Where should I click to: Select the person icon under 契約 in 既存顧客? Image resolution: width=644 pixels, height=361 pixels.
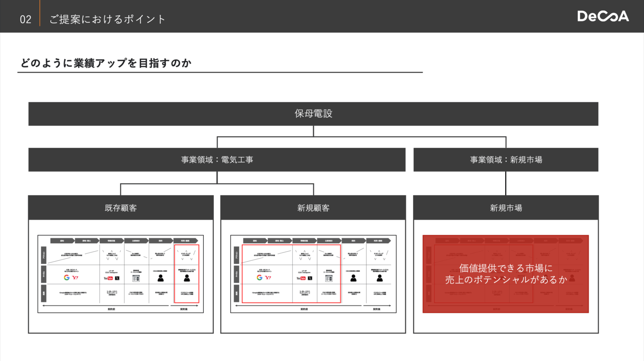coord(161,278)
